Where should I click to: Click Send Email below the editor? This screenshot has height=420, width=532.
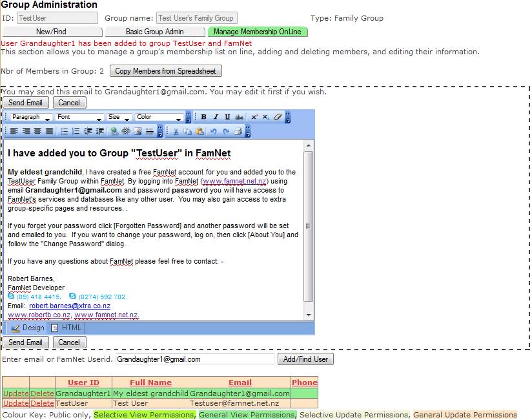coord(26,342)
